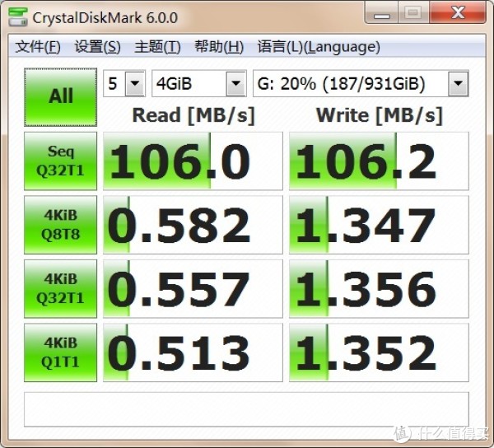Start the Seq Q32T1 test
Image resolution: width=494 pixels, height=448 pixels.
coord(60,161)
